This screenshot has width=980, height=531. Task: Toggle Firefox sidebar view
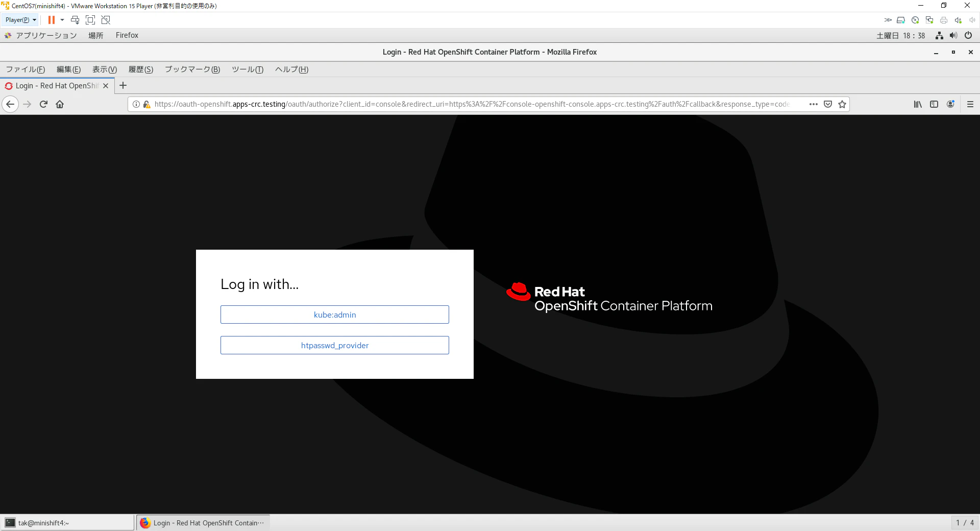point(934,104)
